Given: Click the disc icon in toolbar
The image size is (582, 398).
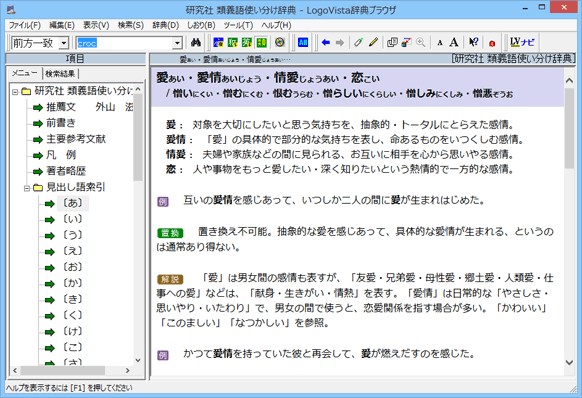Looking at the screenshot, I should tap(280, 42).
